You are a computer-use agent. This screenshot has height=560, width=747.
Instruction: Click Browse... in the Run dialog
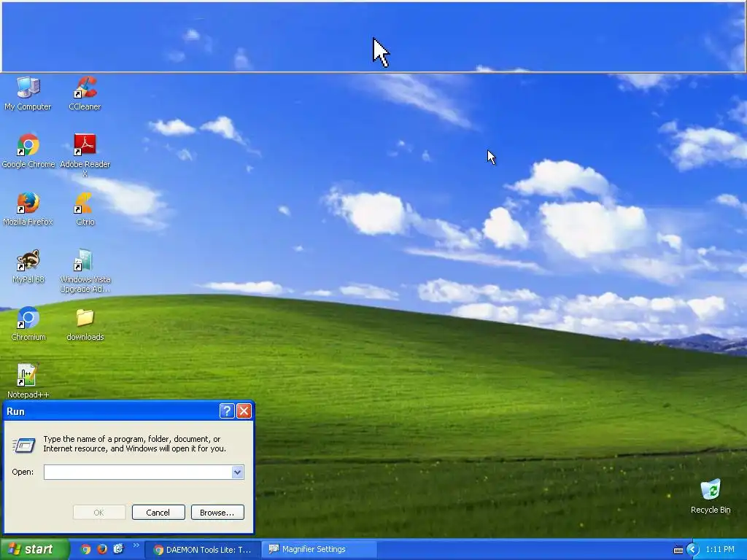click(217, 513)
